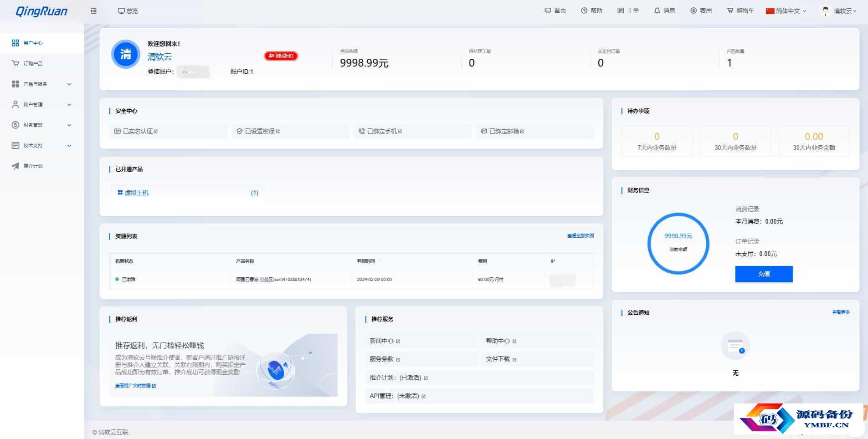Click the 当前余额 9998.99元 value
The image size is (868, 439).
tap(364, 63)
